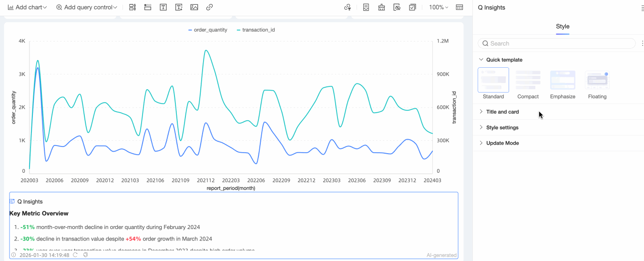Click the document page icon in toolbar
This screenshot has width=644, height=261.
click(x=366, y=8)
